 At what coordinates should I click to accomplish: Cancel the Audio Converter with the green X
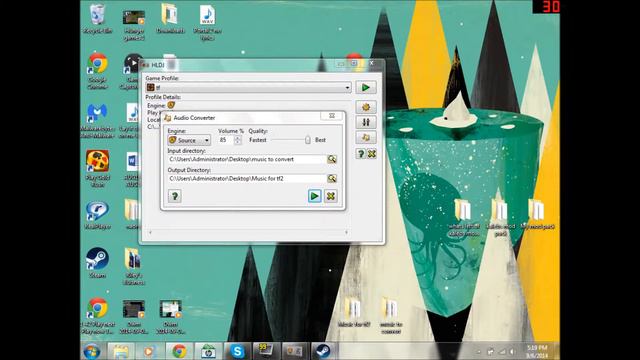331,196
